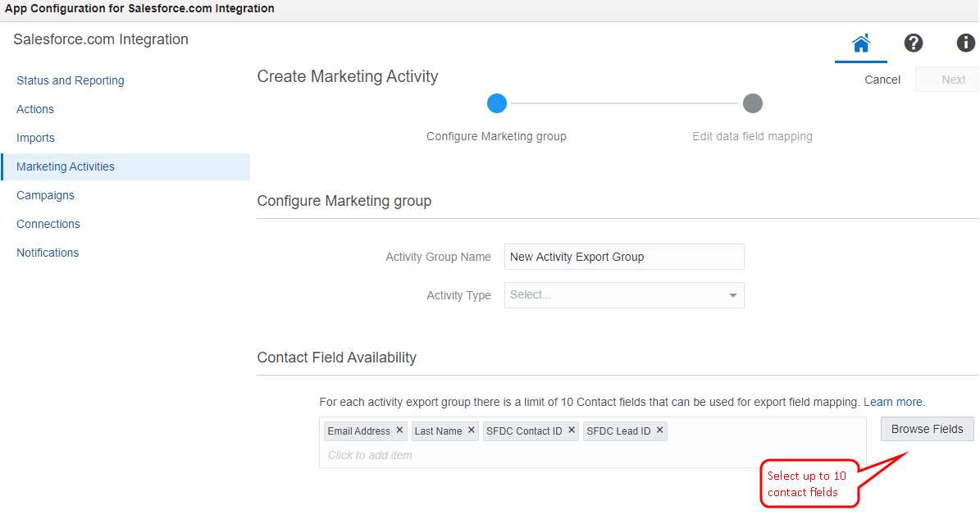
Task: Select the Edit data field mapping step circle
Action: [x=753, y=103]
